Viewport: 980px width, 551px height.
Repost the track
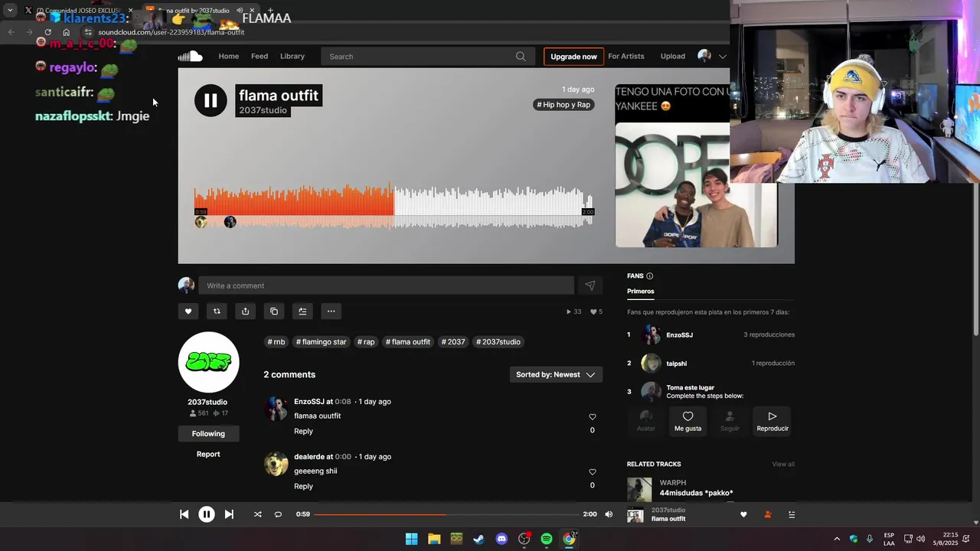pos(217,311)
